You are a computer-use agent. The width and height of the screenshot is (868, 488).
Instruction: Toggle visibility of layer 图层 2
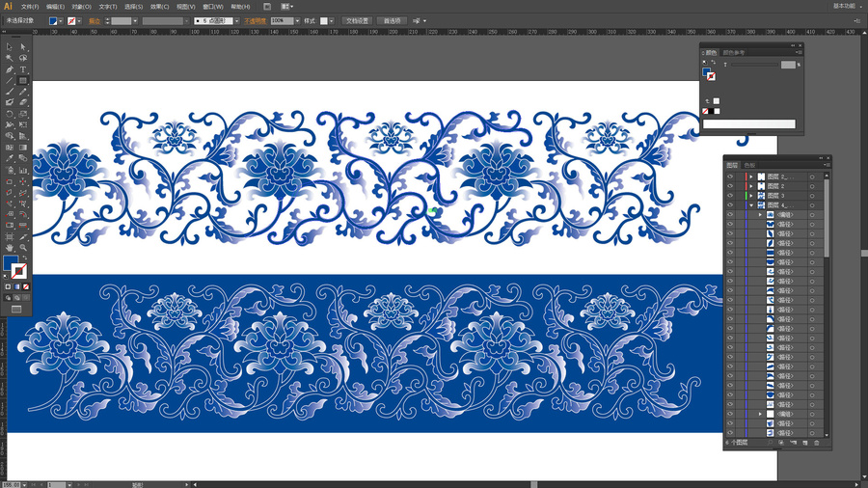point(730,186)
